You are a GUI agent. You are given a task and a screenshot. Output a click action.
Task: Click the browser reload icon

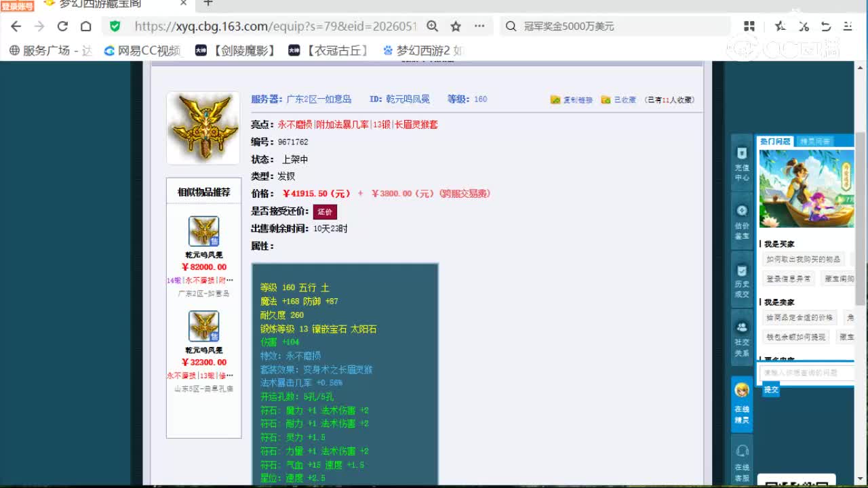(62, 26)
